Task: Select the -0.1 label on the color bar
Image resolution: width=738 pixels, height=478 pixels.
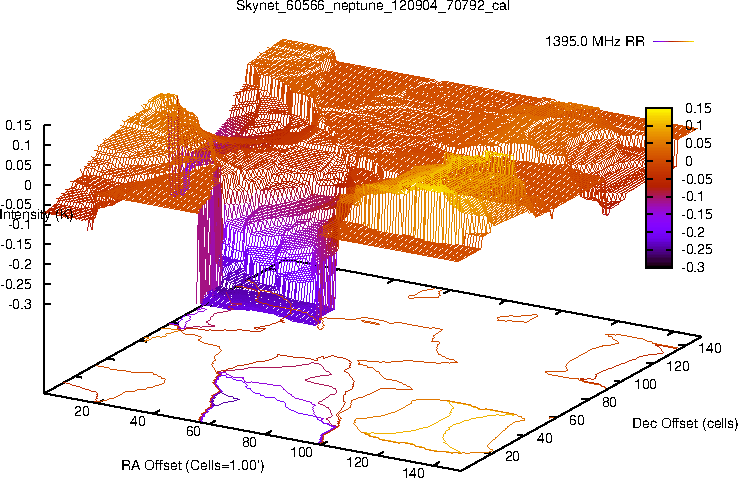Action: 692,196
